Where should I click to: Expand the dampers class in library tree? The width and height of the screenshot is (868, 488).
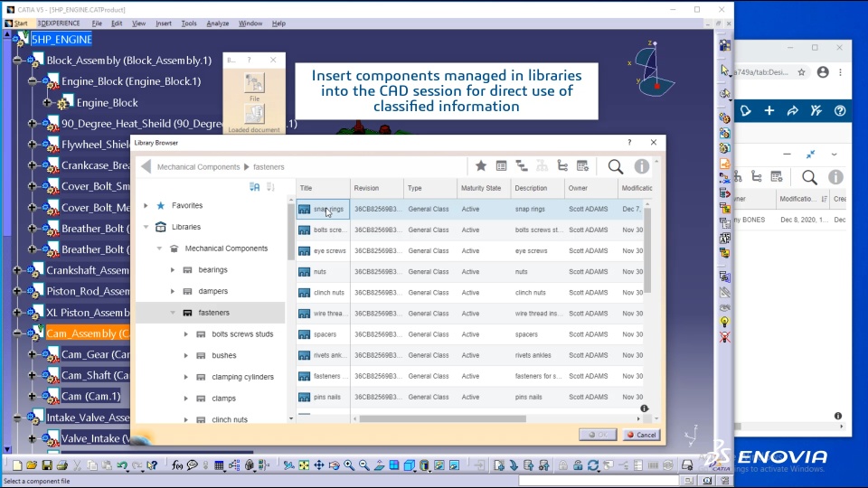[172, 291]
